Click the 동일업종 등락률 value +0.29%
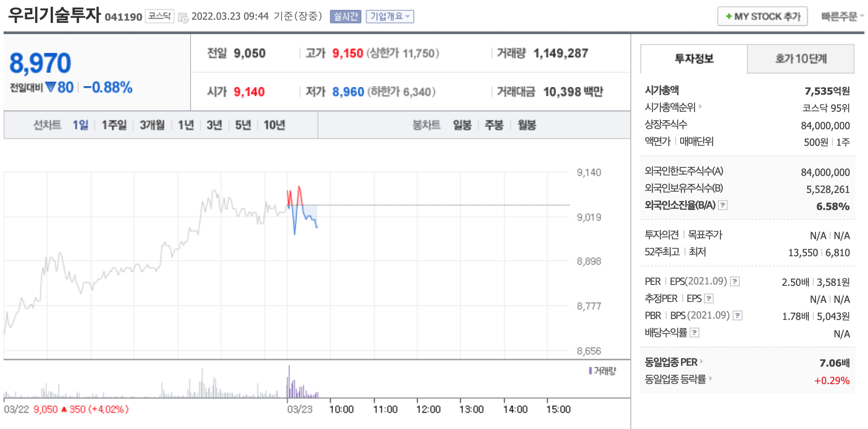This screenshot has width=868, height=429. tap(832, 381)
